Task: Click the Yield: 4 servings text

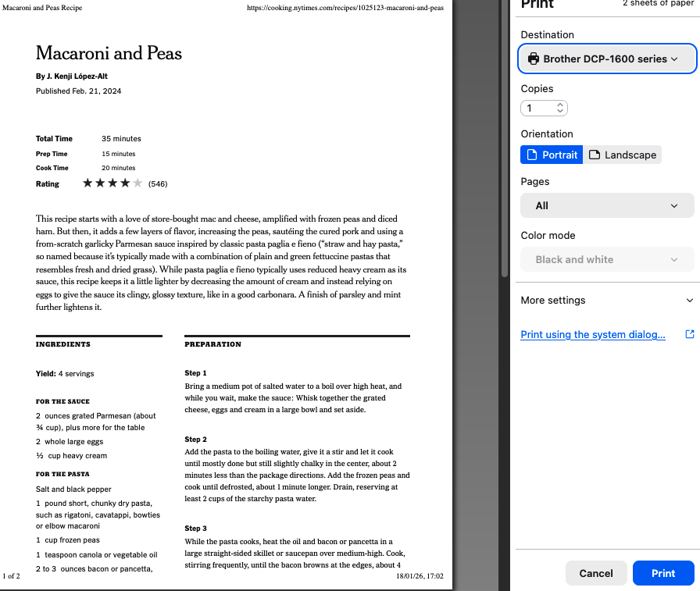Action: pos(65,374)
